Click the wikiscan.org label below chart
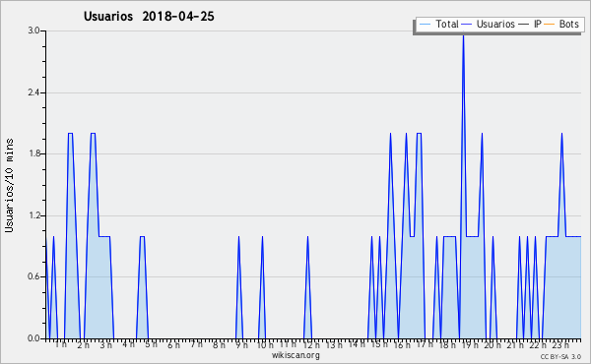The width and height of the screenshot is (591, 364). point(295,355)
